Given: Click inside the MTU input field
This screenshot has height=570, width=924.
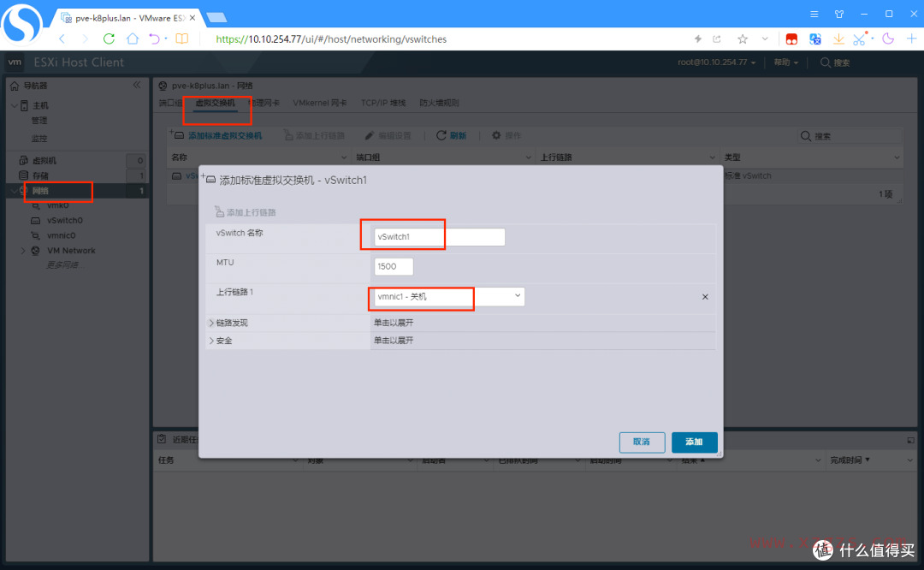Looking at the screenshot, I should tap(393, 266).
